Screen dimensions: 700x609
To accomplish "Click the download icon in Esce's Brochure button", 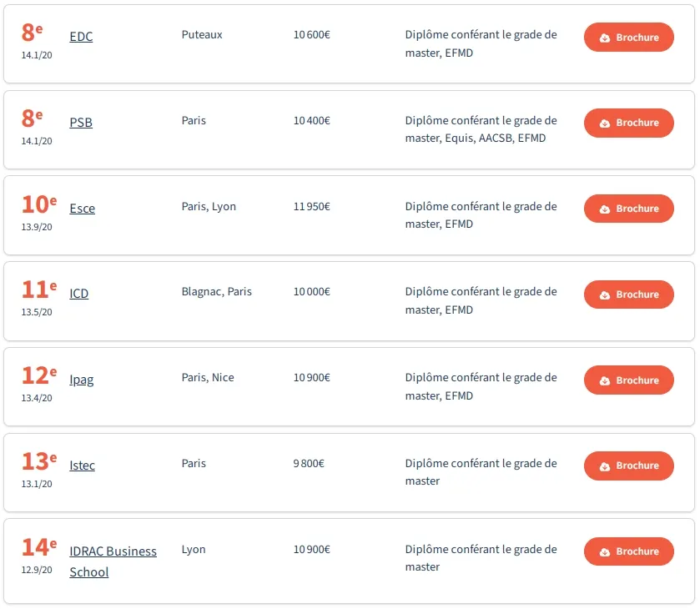I will click(604, 209).
